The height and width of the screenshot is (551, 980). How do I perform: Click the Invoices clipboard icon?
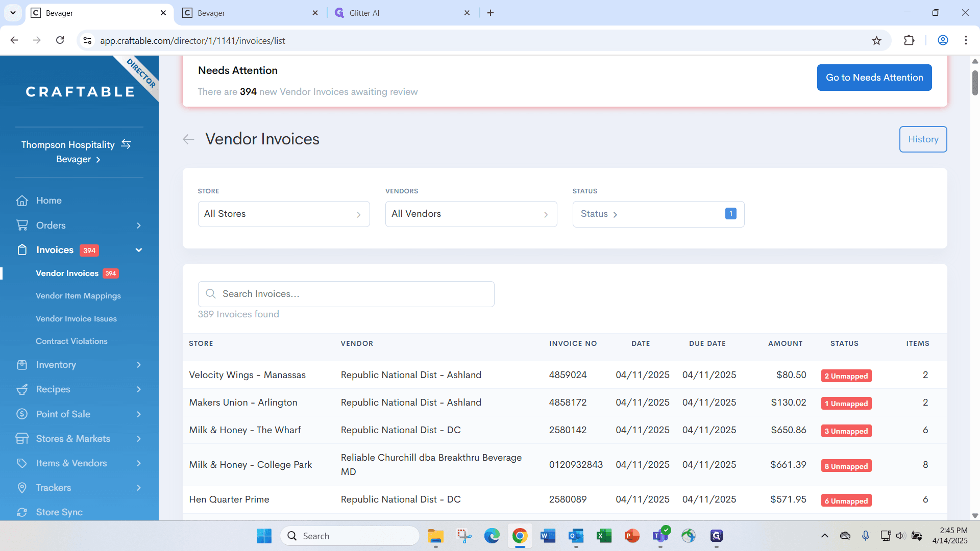coord(22,250)
